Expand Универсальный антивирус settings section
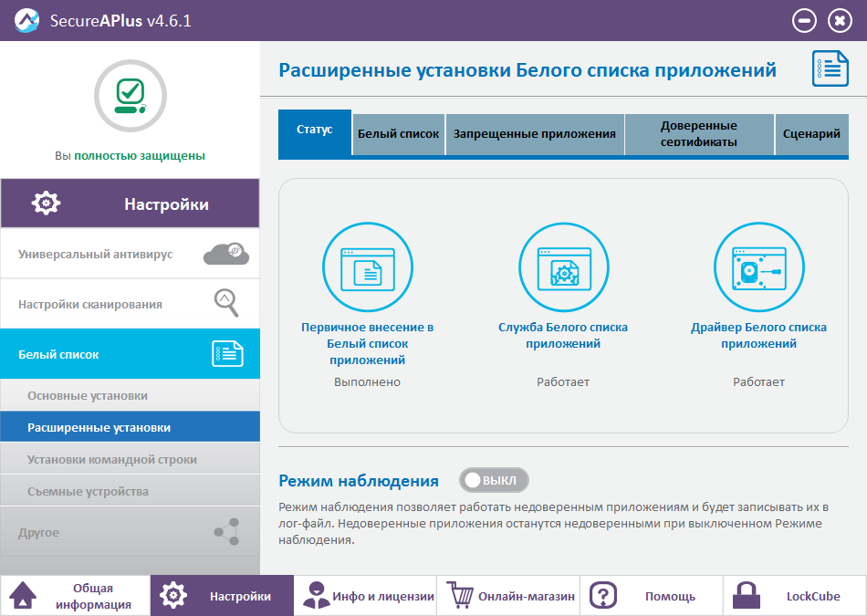Viewport: 867px width, 616px height. point(130,254)
